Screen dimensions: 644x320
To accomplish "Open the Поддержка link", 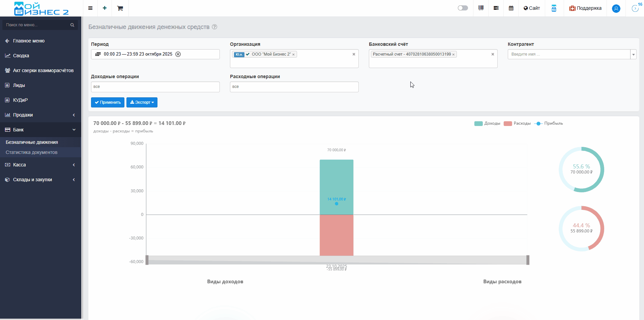I will pos(585,8).
